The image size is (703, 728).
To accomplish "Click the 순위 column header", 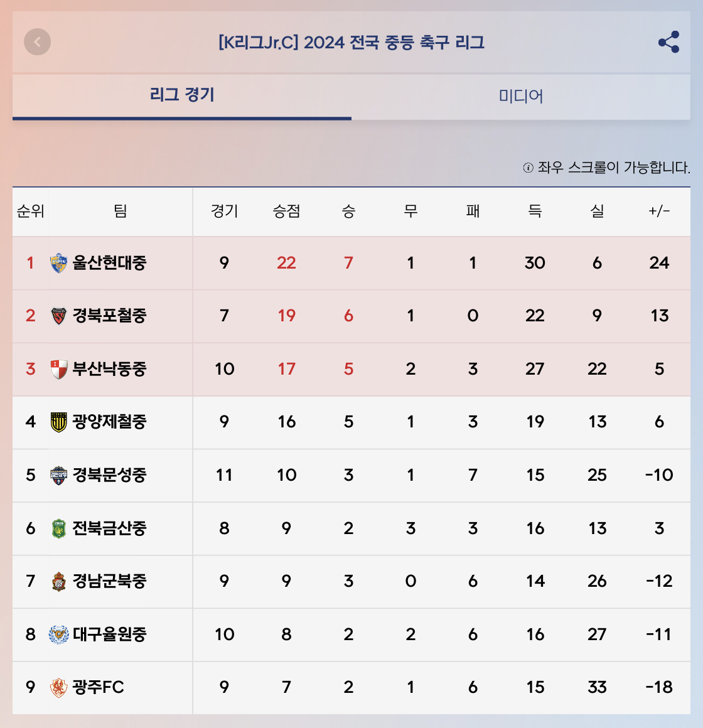I will pos(30,211).
